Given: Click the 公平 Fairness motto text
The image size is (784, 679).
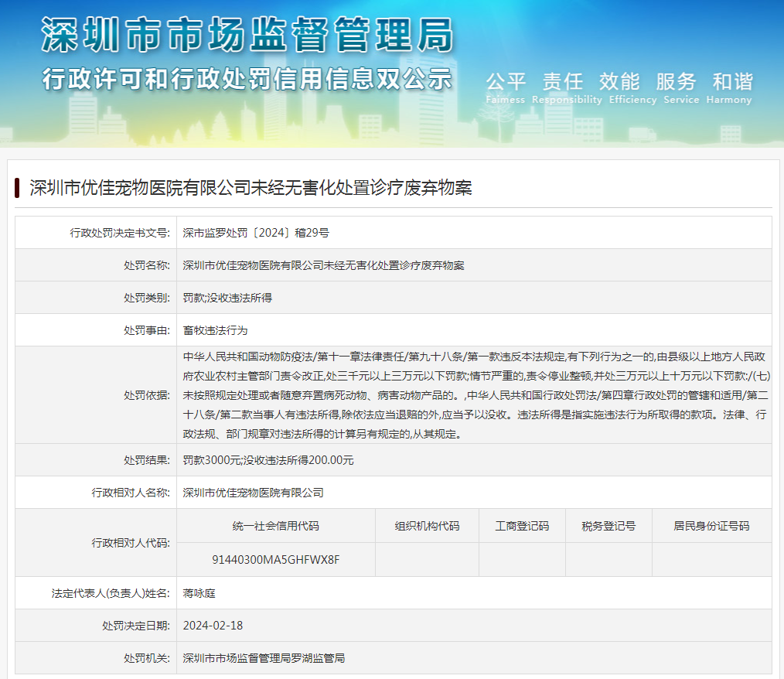Looking at the screenshot, I should click(506, 87).
